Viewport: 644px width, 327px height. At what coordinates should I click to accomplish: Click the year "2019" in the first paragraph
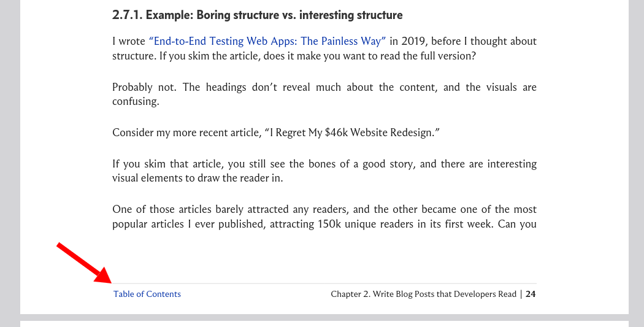click(x=413, y=41)
